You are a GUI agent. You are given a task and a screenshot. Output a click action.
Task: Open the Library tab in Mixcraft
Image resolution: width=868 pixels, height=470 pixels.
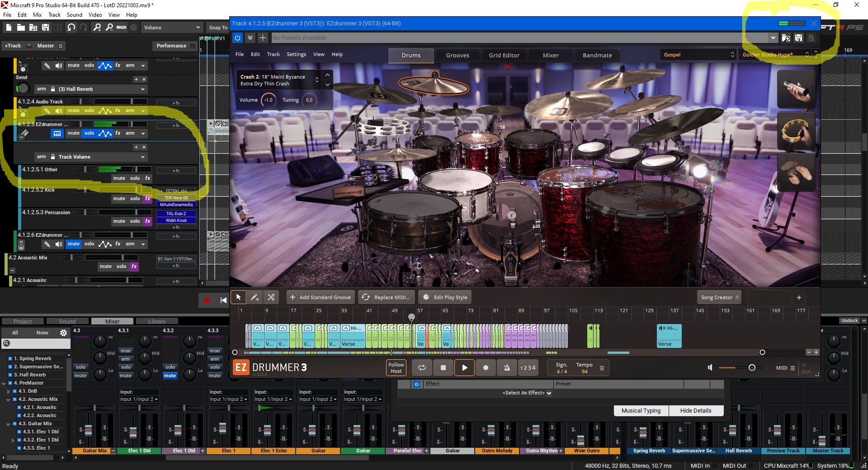[157, 321]
